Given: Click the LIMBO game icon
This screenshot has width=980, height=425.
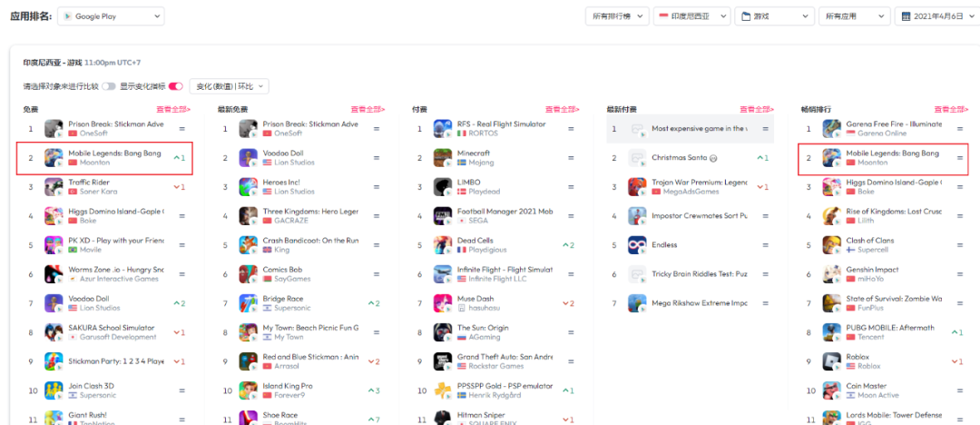Looking at the screenshot, I should pos(443,187).
